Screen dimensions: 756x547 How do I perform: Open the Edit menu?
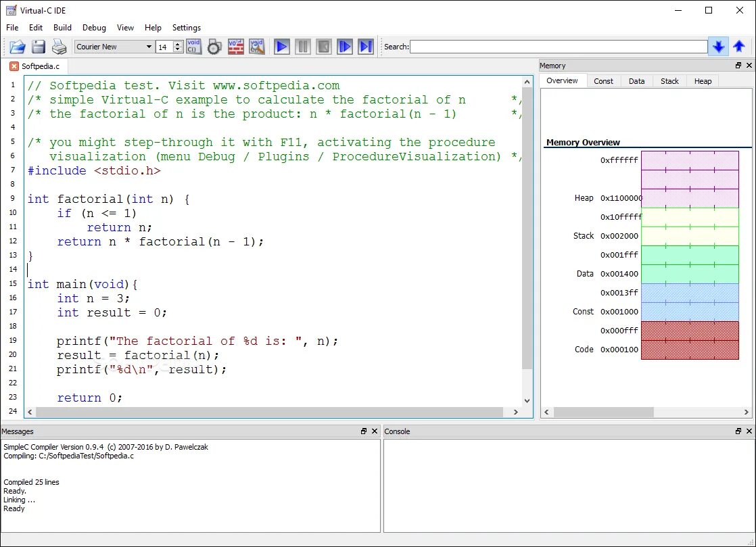36,28
